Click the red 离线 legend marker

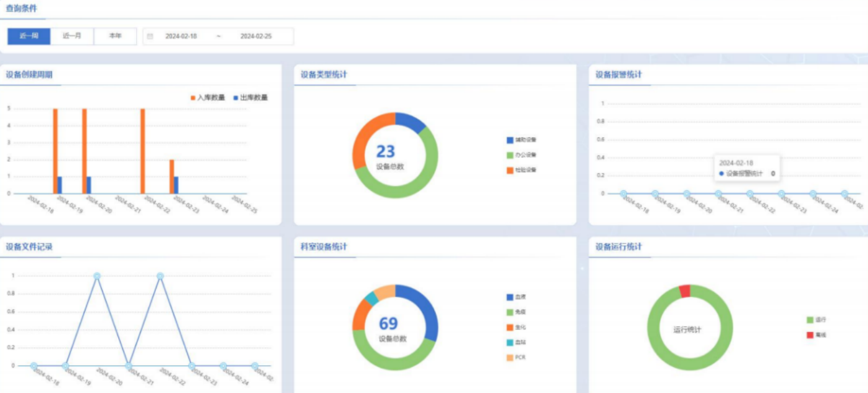pos(810,335)
